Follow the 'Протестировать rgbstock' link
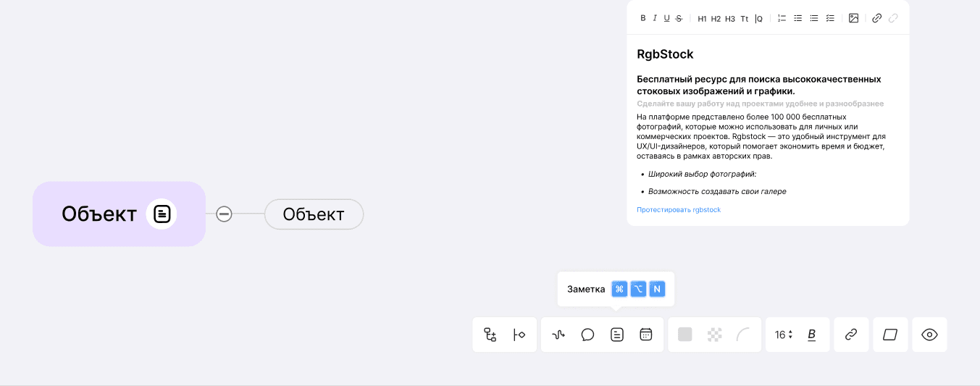This screenshot has width=980, height=386. pos(679,210)
